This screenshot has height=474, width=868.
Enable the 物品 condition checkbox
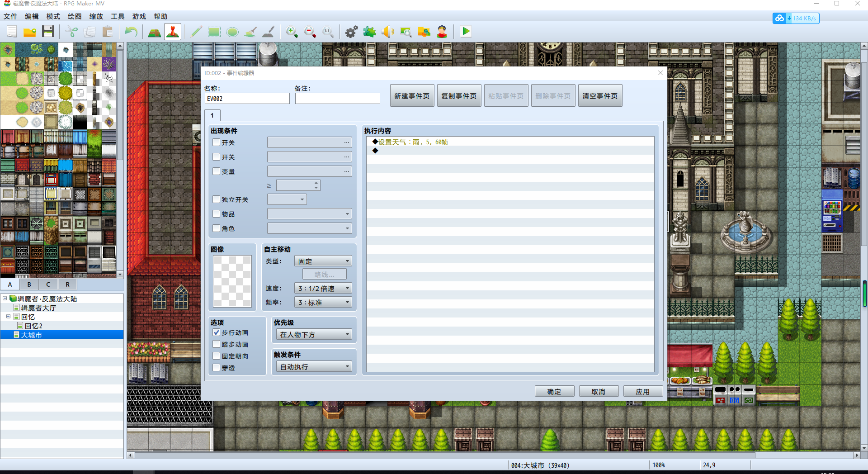(x=217, y=214)
